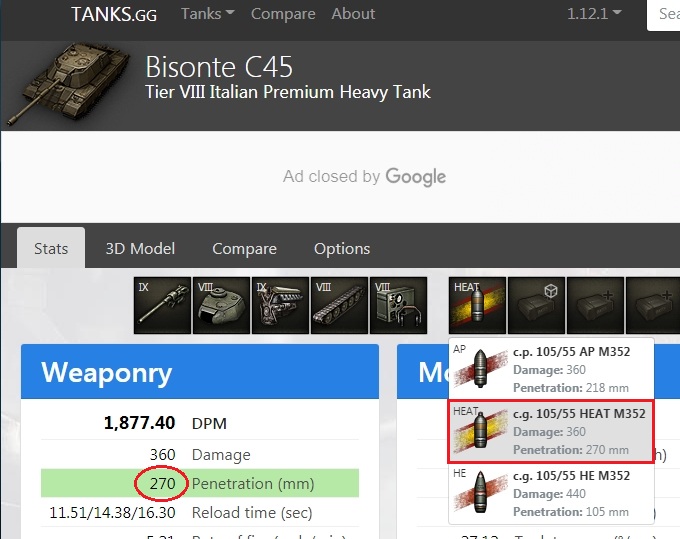The height and width of the screenshot is (539, 680).
Task: Switch to the 3D Model tab
Action: pos(140,248)
